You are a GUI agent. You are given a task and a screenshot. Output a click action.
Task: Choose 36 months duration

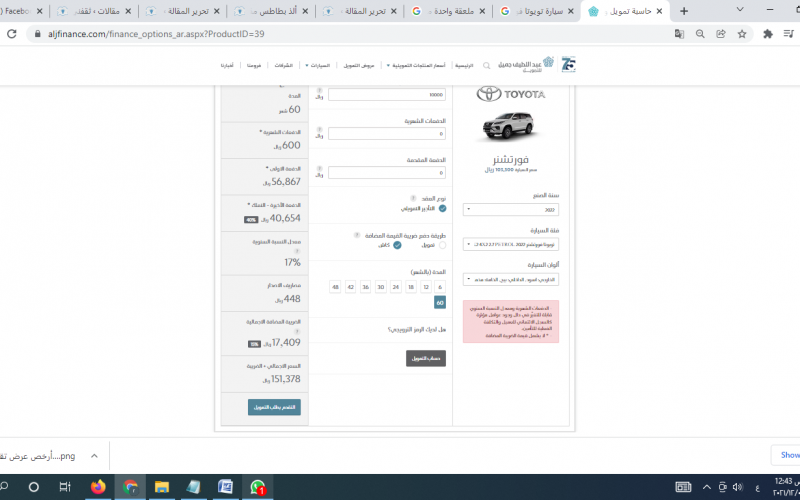(365, 287)
